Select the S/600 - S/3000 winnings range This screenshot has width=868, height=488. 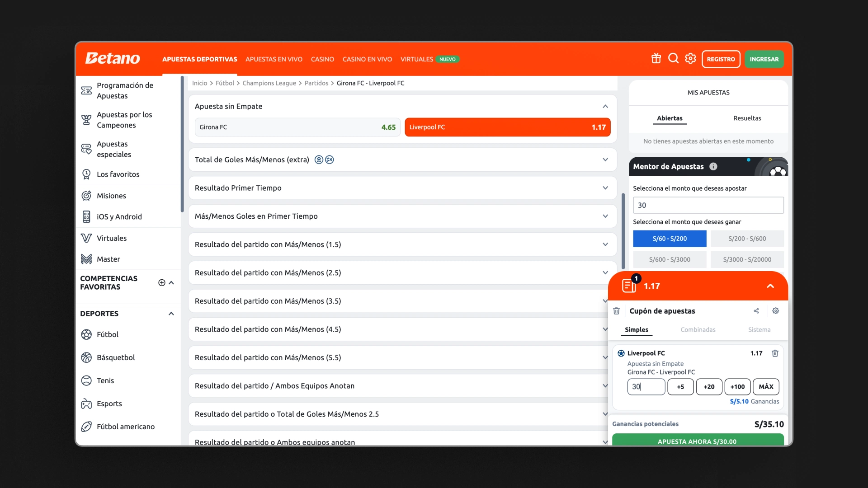click(x=670, y=259)
